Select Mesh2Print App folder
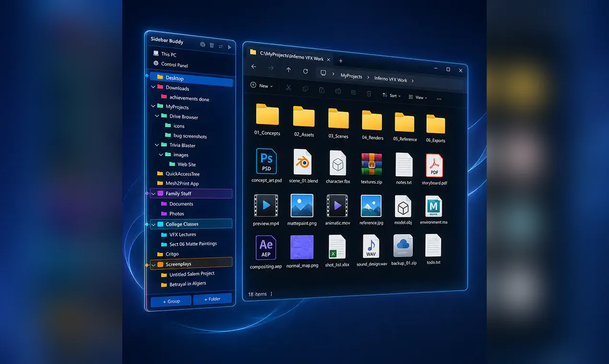 (178, 183)
